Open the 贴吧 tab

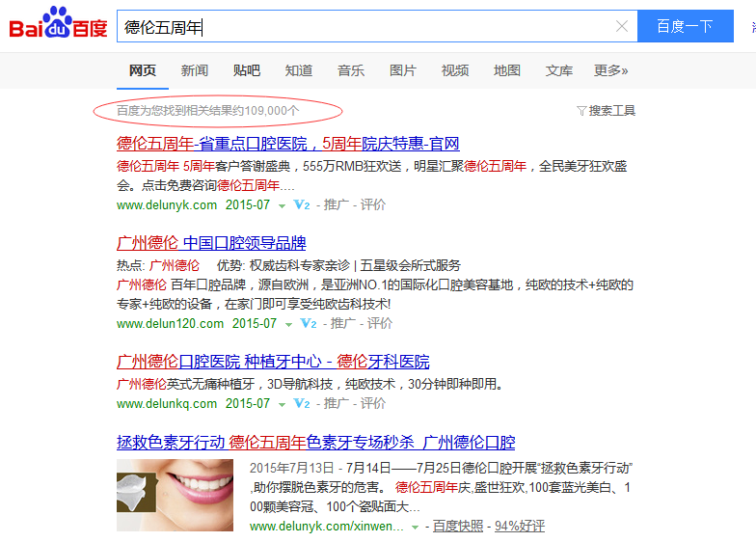click(x=247, y=70)
